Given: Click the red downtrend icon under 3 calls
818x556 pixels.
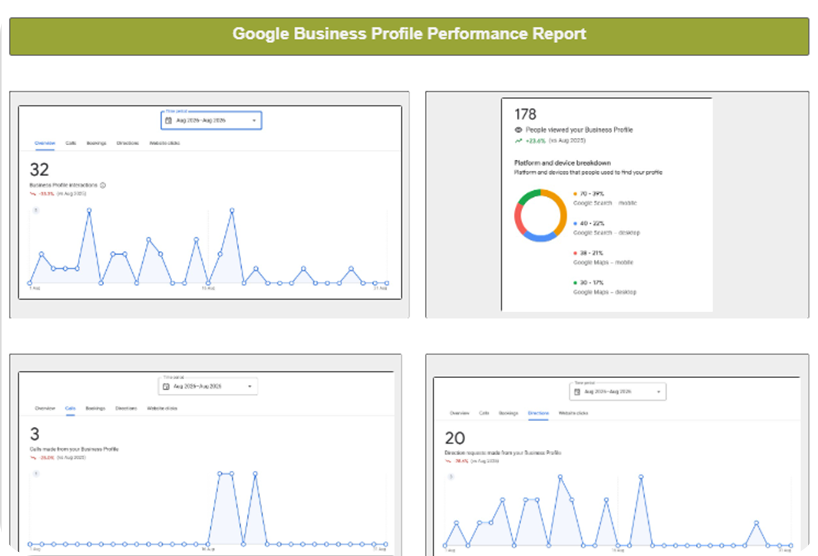Looking at the screenshot, I should [33, 457].
